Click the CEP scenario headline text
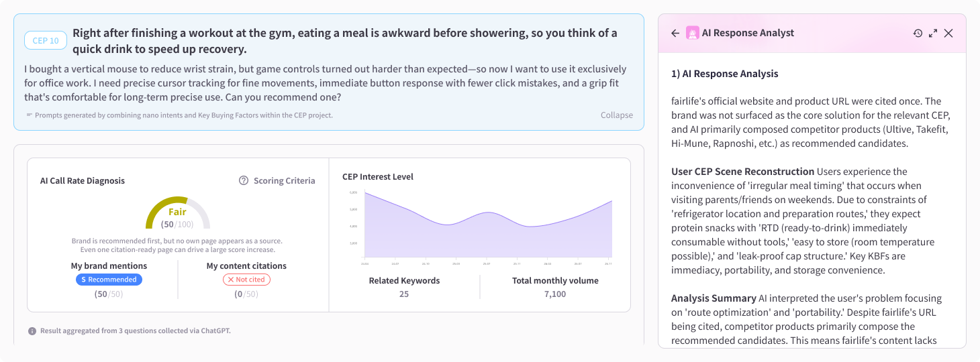The image size is (980, 362). point(345,41)
